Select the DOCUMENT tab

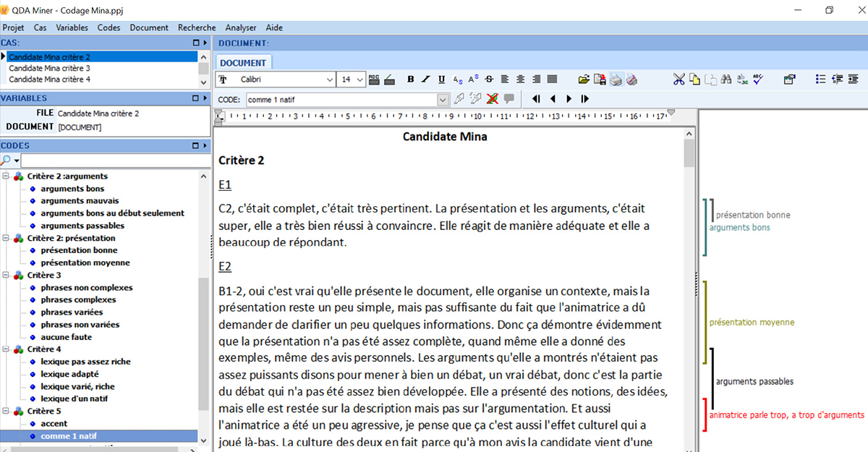(x=243, y=63)
